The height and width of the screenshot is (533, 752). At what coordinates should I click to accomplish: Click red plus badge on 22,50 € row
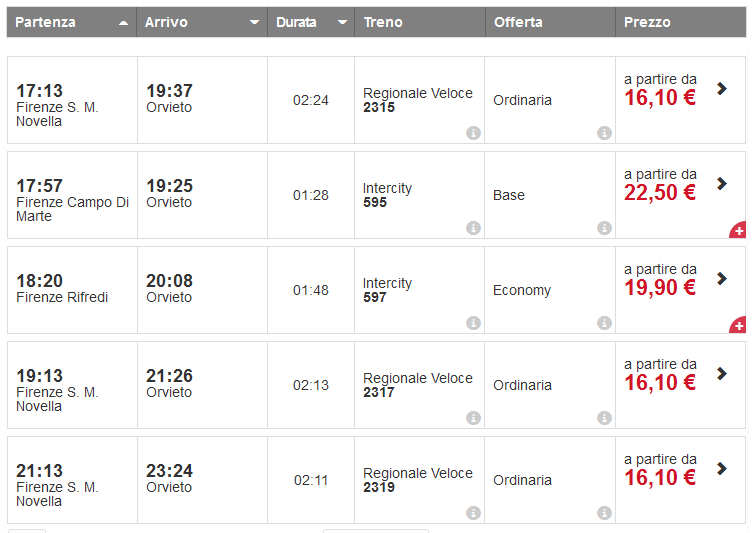pyautogui.click(x=738, y=231)
